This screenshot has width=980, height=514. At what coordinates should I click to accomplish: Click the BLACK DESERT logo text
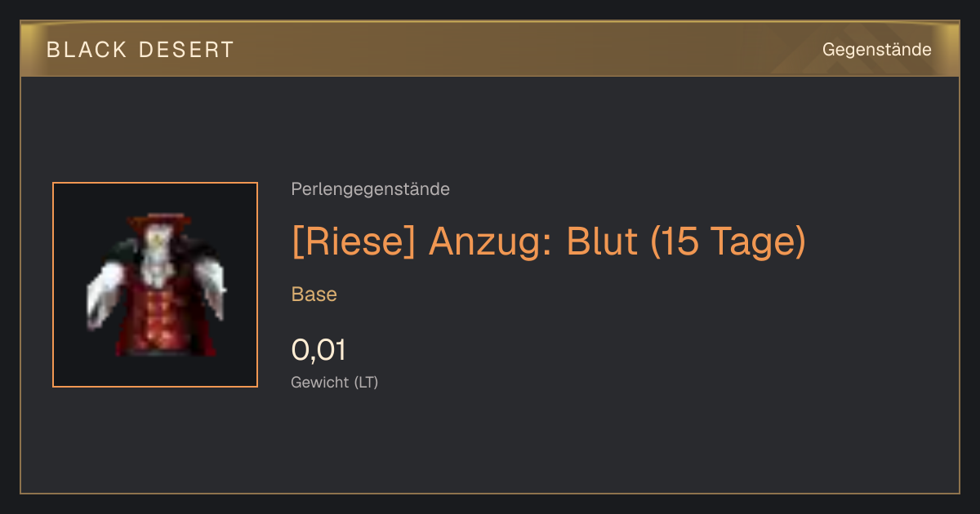click(140, 50)
